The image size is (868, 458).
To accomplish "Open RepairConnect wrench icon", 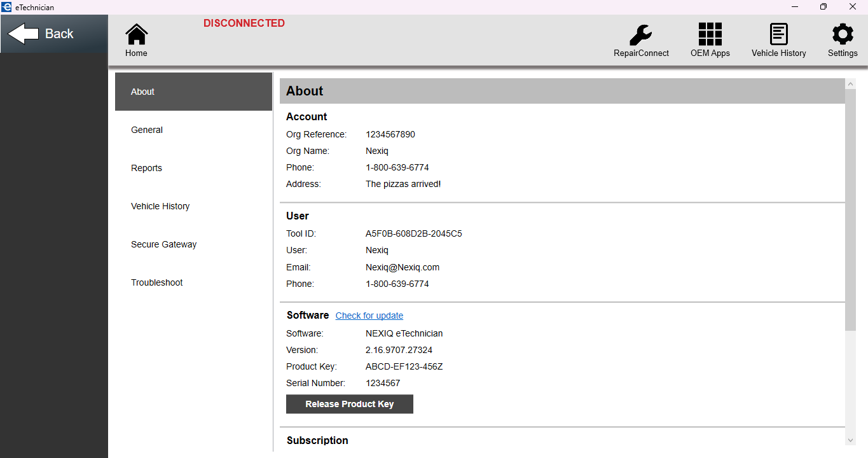I will click(x=641, y=41).
